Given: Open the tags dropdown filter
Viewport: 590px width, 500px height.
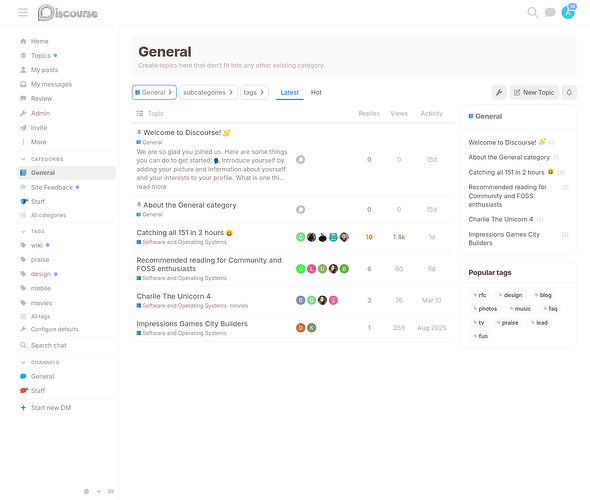Looking at the screenshot, I should click(x=254, y=93).
